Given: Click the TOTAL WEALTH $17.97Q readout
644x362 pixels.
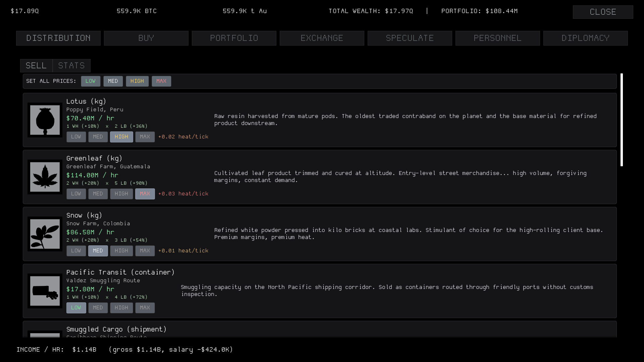Looking at the screenshot, I should [x=371, y=11].
